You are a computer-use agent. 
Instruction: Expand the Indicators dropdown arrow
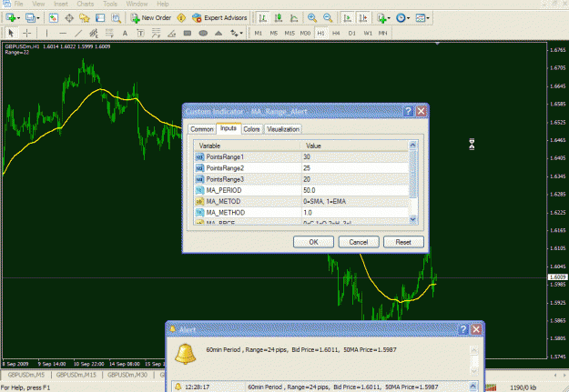[389, 18]
